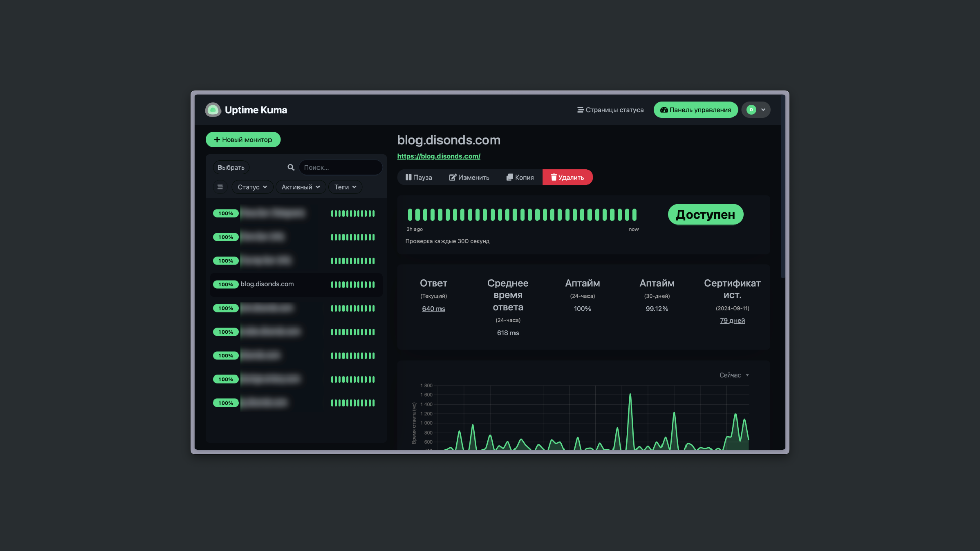
Task: Open the Статус filter dropdown
Action: pos(252,187)
